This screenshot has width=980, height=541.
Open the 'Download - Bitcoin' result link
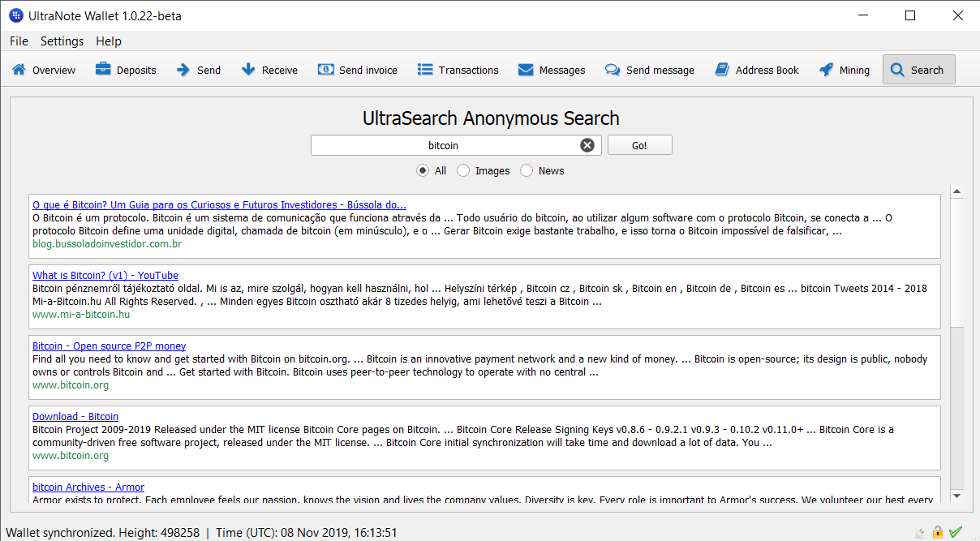coord(75,416)
